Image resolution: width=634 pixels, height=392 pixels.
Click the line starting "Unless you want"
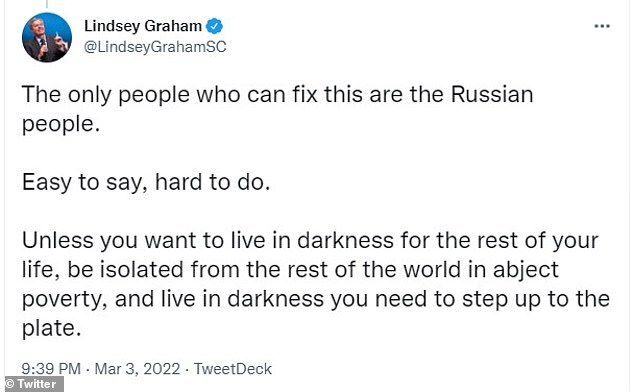[310, 241]
